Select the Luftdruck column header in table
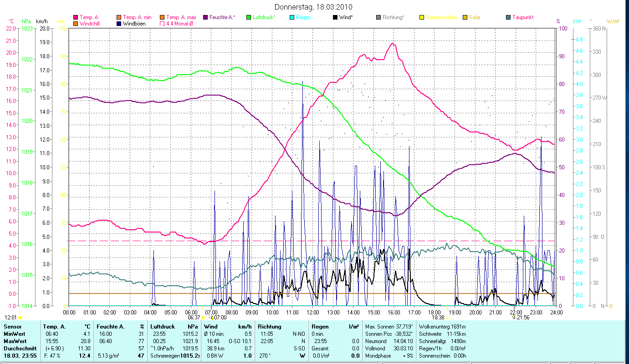This screenshot has height=364, width=629. tap(162, 327)
